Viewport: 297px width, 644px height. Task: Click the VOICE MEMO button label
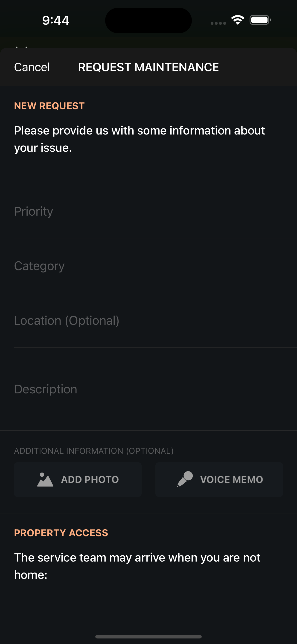(232, 480)
